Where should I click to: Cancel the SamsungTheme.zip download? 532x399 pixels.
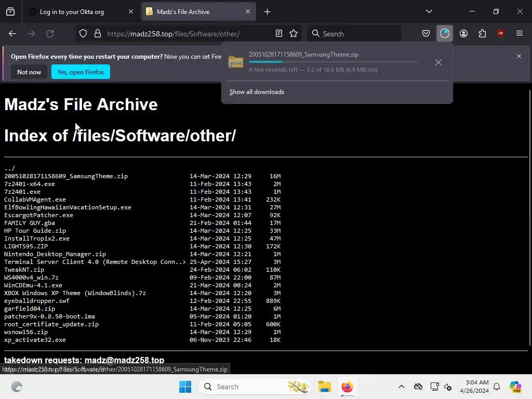438,62
